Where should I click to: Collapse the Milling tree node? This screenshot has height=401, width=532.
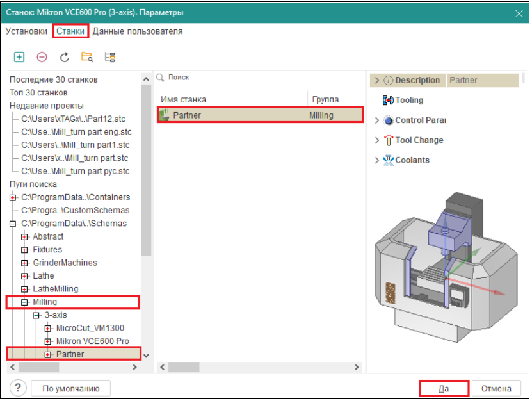[24, 302]
